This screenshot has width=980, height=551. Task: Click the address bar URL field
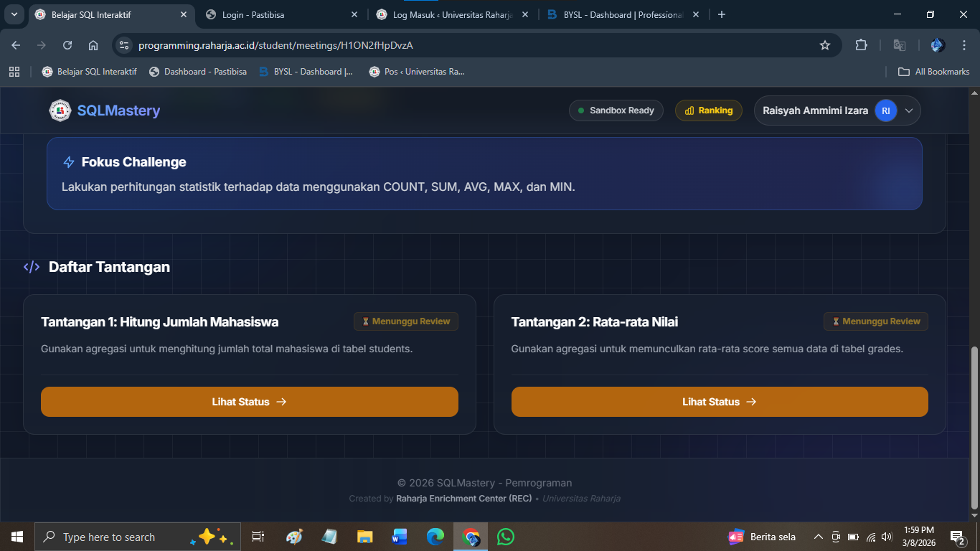tap(466, 45)
